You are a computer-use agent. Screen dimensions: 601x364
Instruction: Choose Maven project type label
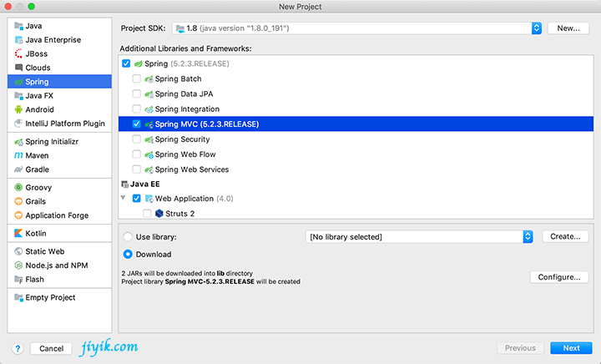pos(37,155)
